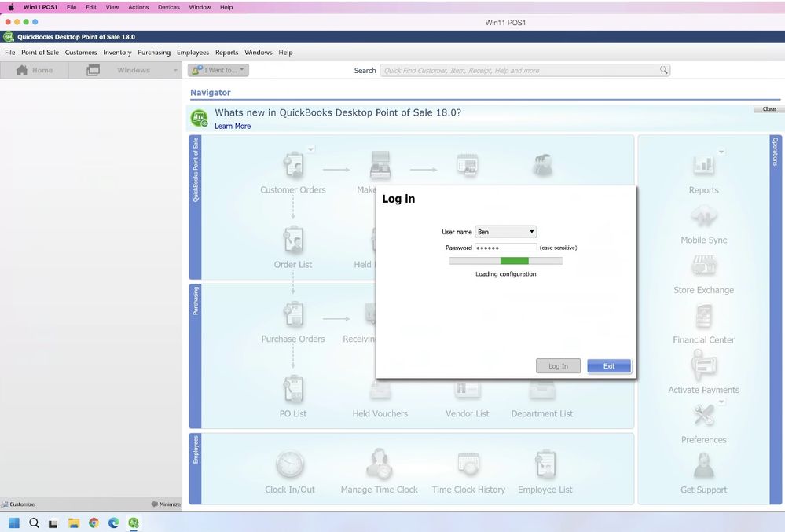Open the Employees menu
785x532 pixels.
pyautogui.click(x=193, y=52)
